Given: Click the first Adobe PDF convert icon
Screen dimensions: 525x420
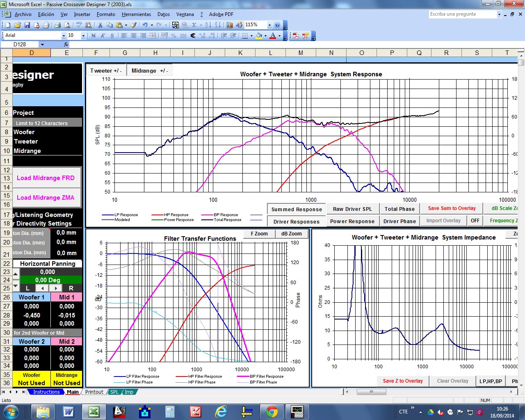Looking at the screenshot, I should (x=296, y=36).
